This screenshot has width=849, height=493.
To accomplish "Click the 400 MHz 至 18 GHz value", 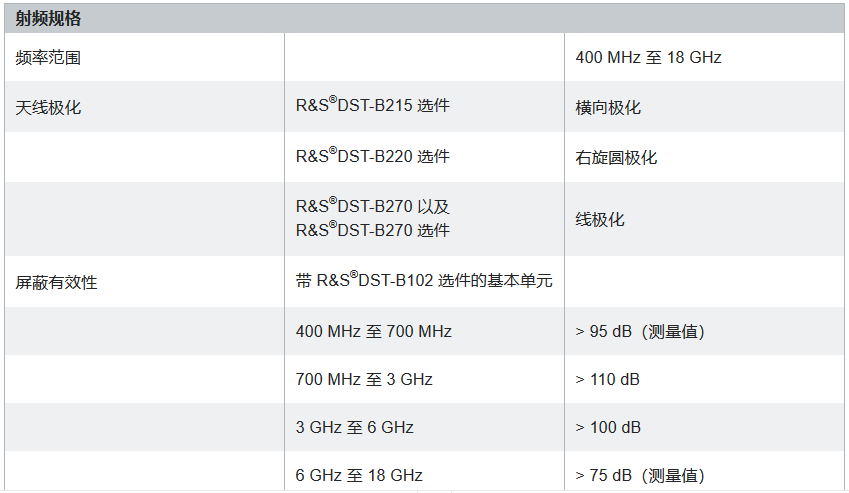I will 648,57.
